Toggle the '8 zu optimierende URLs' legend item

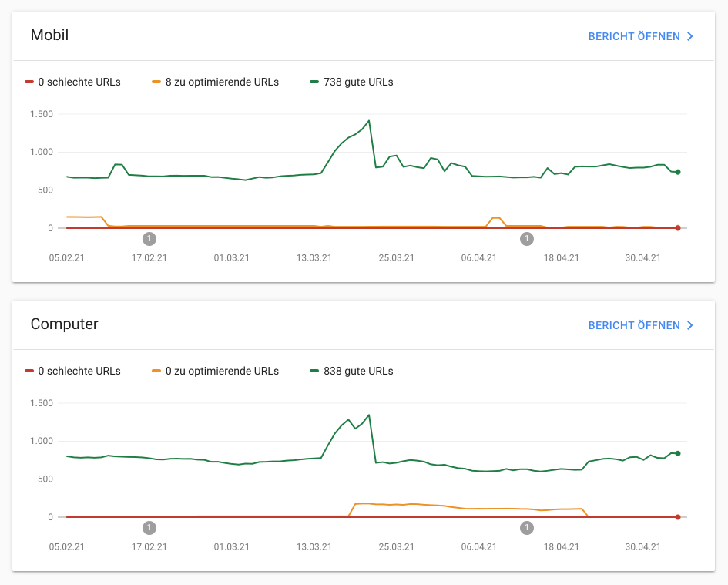pyautogui.click(x=216, y=82)
